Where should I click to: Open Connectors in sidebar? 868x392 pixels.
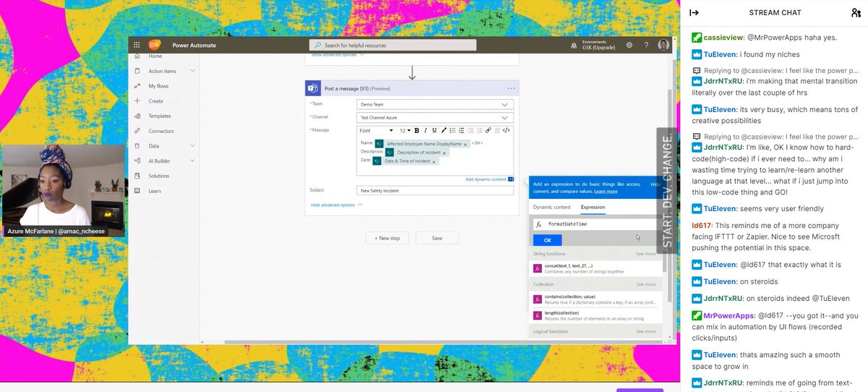(x=161, y=131)
